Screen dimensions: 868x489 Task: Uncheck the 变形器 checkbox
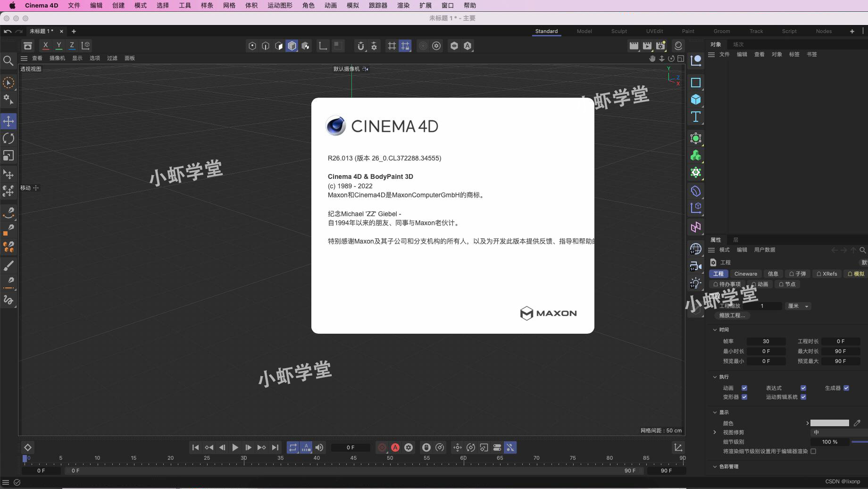click(744, 397)
